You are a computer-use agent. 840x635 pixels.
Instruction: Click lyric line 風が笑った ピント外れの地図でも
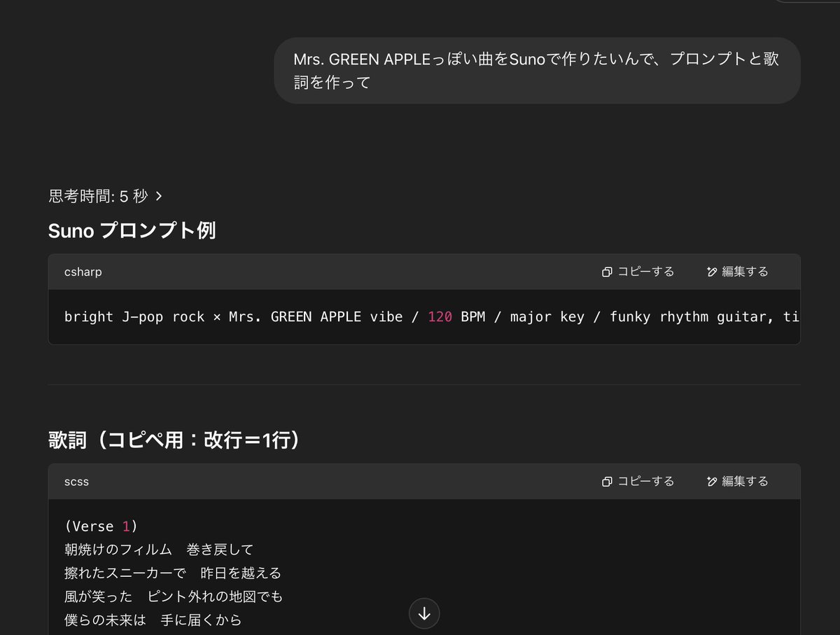coord(174,596)
